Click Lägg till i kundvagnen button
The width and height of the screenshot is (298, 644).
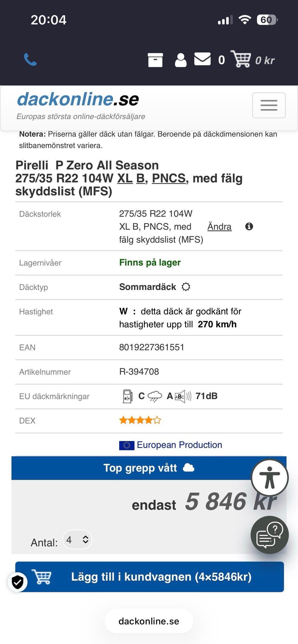point(150,577)
